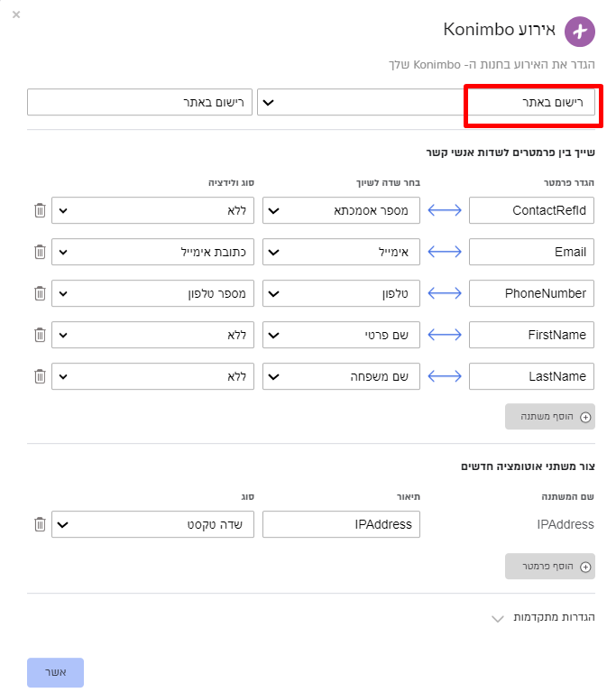The width and height of the screenshot is (616, 692).
Task: Click the arrow link icon beside ContactRefId
Action: 445,210
